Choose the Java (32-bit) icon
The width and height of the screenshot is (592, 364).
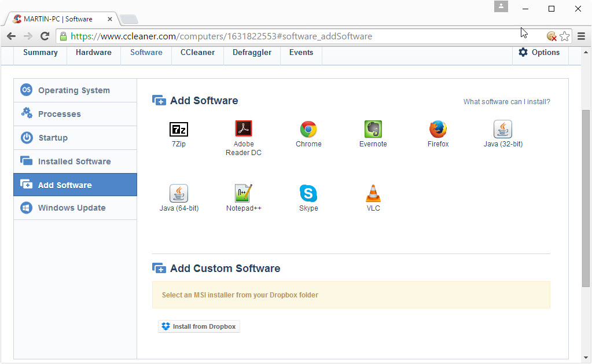coord(503,129)
